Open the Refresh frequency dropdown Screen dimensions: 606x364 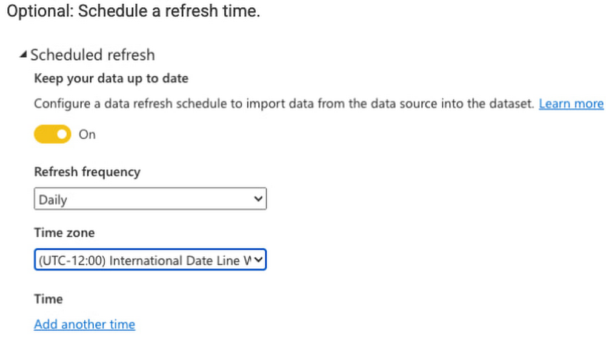coord(150,199)
